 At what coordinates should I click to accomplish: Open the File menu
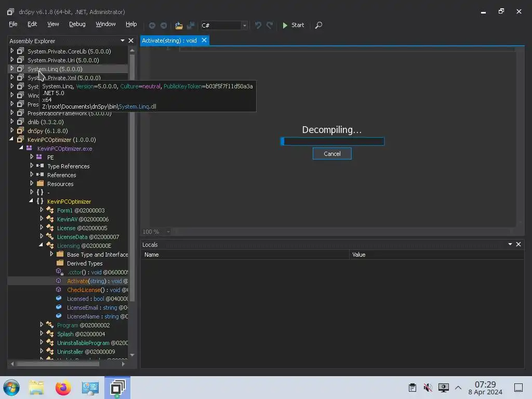(x=13, y=24)
